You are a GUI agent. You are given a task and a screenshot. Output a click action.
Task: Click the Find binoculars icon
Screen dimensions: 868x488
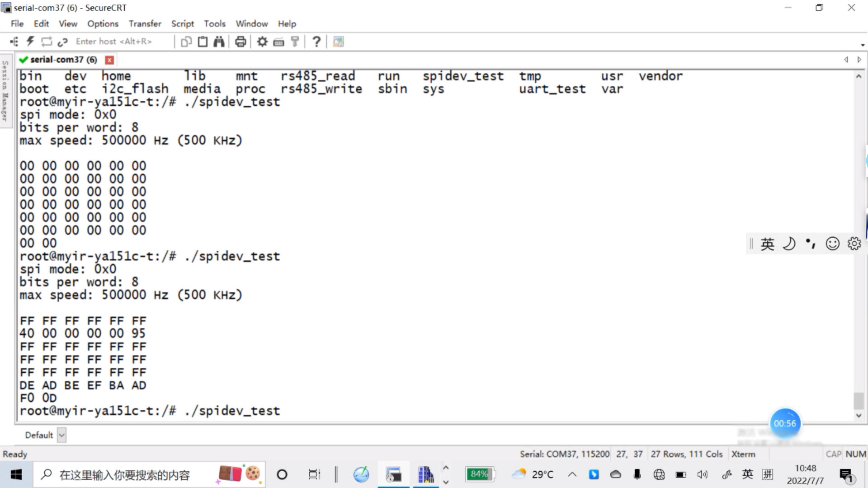click(219, 42)
